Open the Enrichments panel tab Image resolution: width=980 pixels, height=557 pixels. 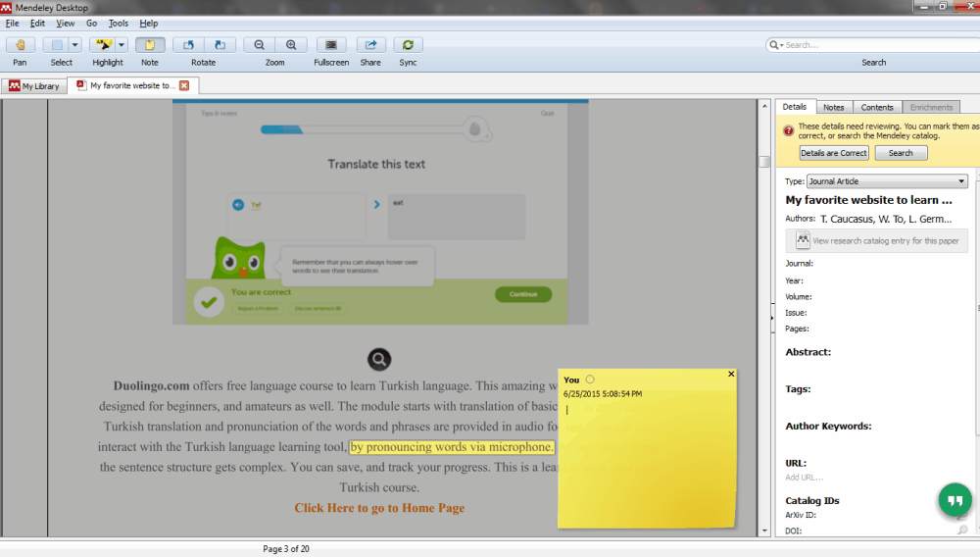point(931,108)
